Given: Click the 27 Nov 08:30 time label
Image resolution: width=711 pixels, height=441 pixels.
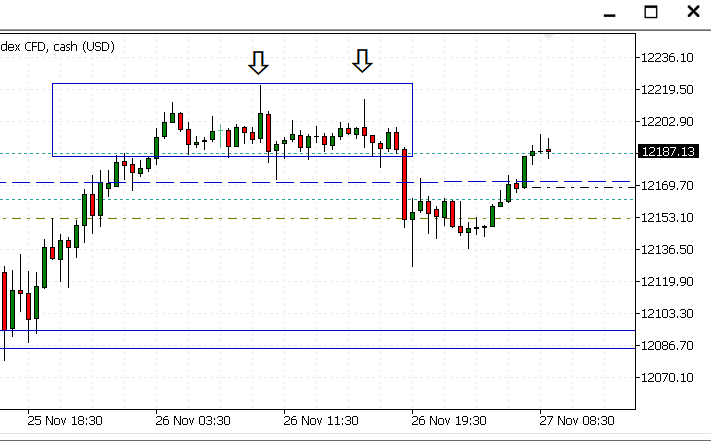Looking at the screenshot, I should pyautogui.click(x=577, y=421).
